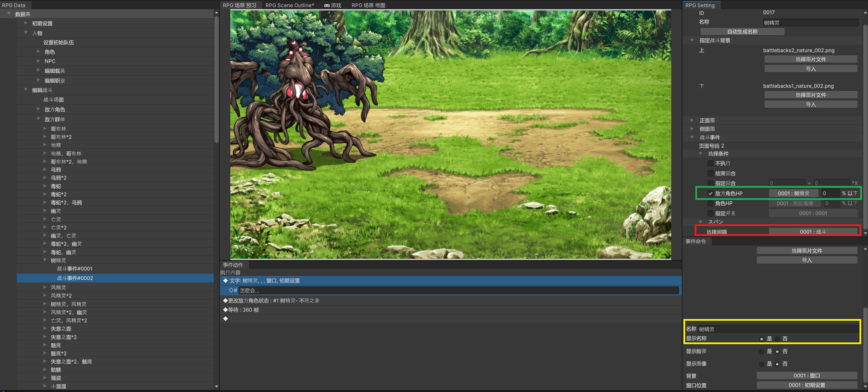Viewport: 868px width, 392px height.
Task: Click the empty diamond row in event list
Action: tap(226, 319)
